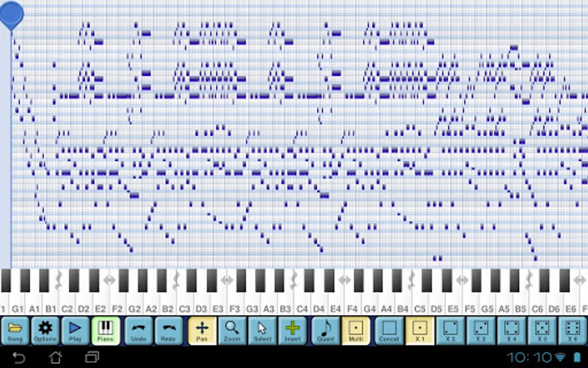Play the G5 piano key
The width and height of the screenshot is (588, 368).
click(x=487, y=303)
